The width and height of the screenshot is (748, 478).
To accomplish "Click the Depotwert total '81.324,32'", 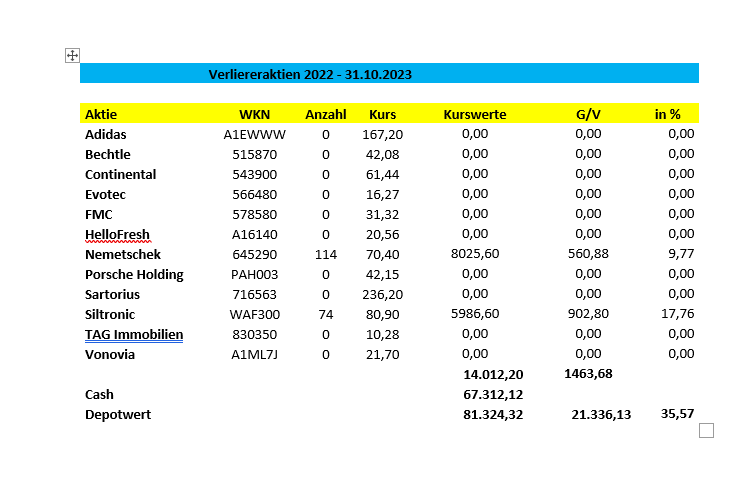I will pos(493,415).
